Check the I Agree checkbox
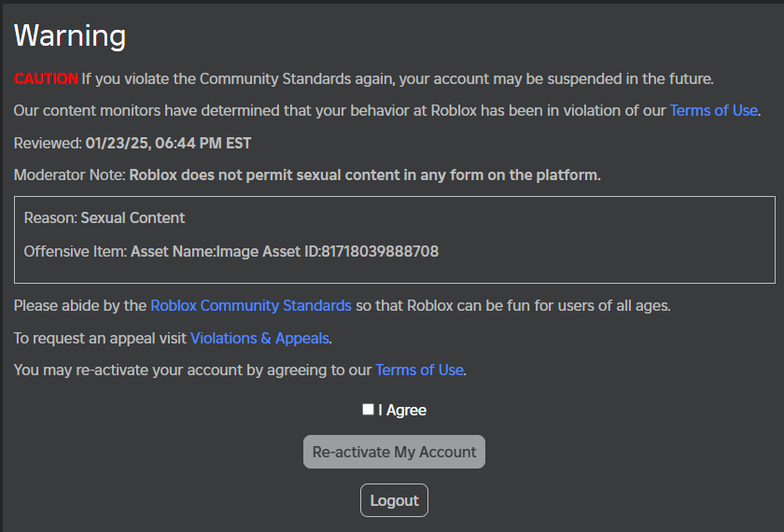784x532 pixels. click(x=368, y=410)
